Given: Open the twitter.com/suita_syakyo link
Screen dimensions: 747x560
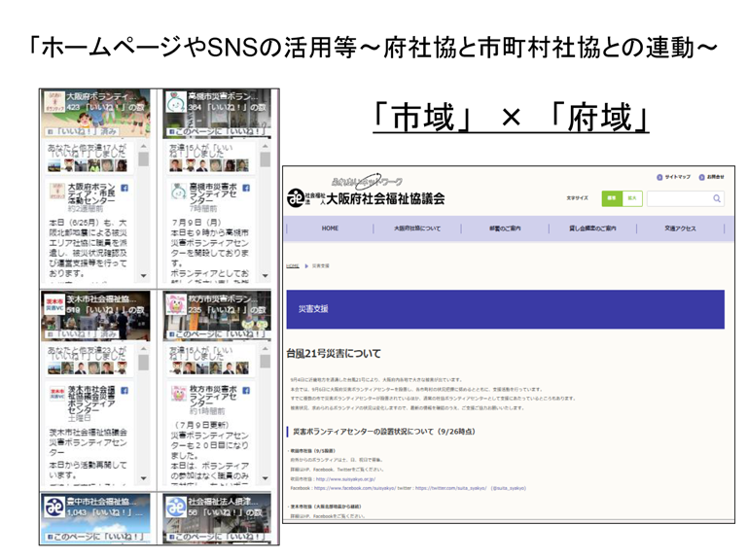Looking at the screenshot, I should (x=451, y=488).
